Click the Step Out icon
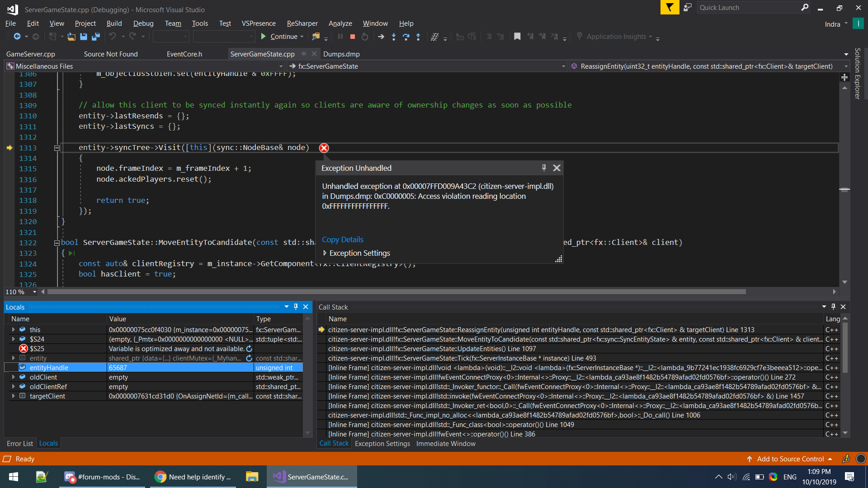Screen dimensions: 868x488 418,37
